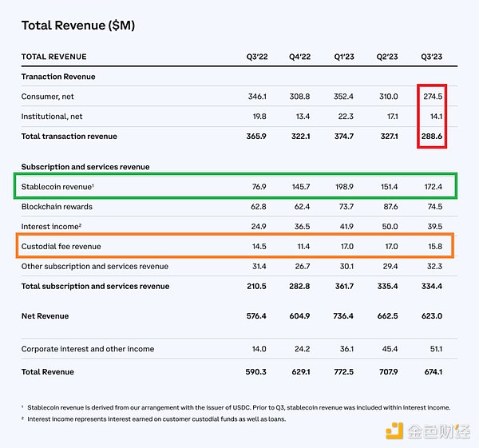This screenshot has height=448, width=479.
Task: Click the 274.5 value in the red box
Action: coord(432,97)
